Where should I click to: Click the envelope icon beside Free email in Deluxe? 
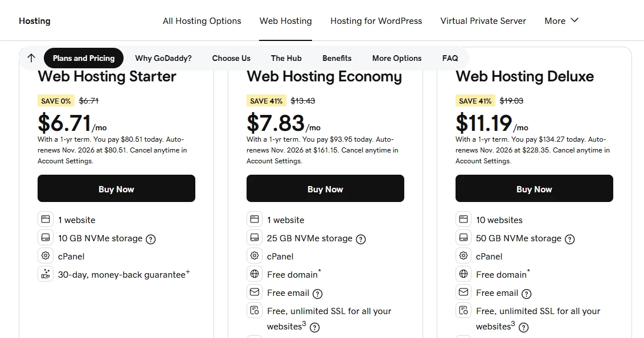click(x=463, y=292)
